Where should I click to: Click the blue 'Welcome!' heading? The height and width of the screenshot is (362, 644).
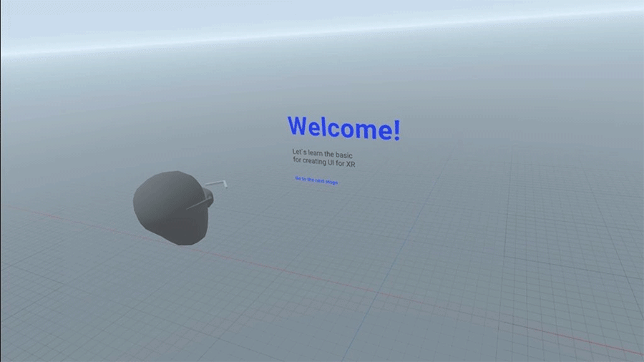pyautogui.click(x=343, y=128)
